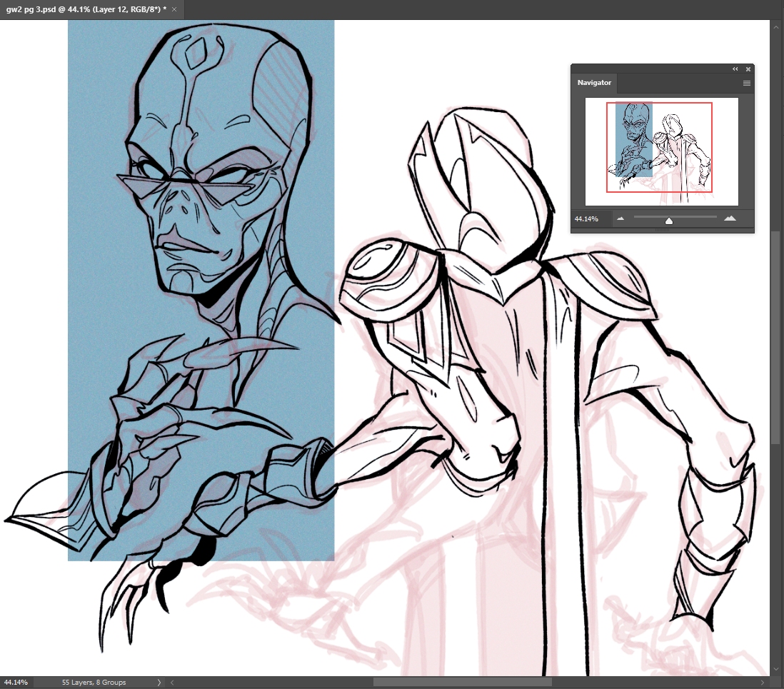
Task: Click the Navigator zoom in mountain icon
Action: click(729, 218)
